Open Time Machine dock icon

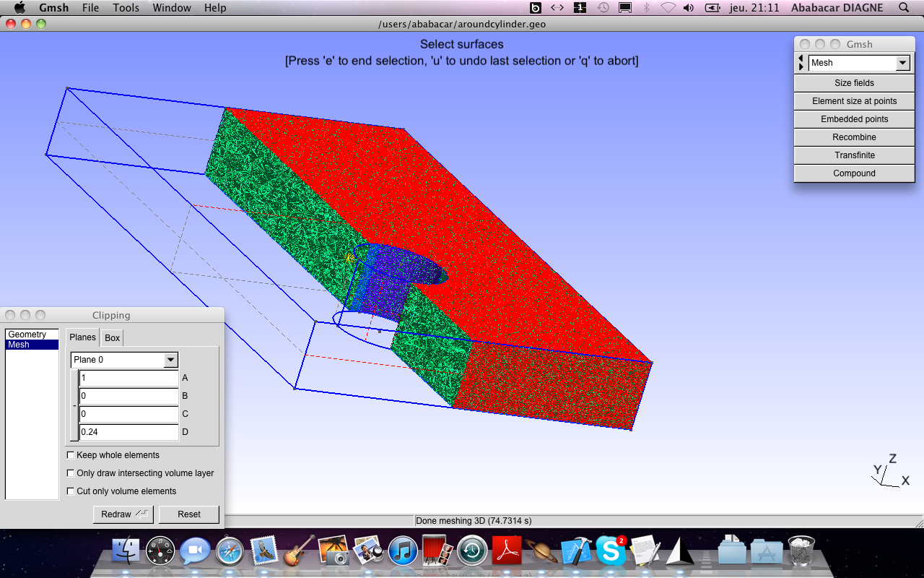click(x=472, y=551)
